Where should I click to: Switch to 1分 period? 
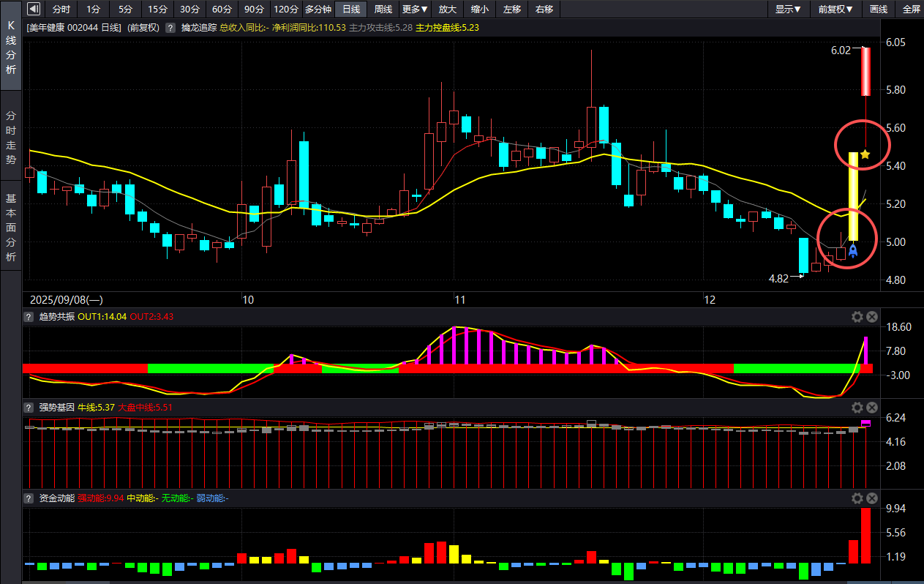coord(94,9)
